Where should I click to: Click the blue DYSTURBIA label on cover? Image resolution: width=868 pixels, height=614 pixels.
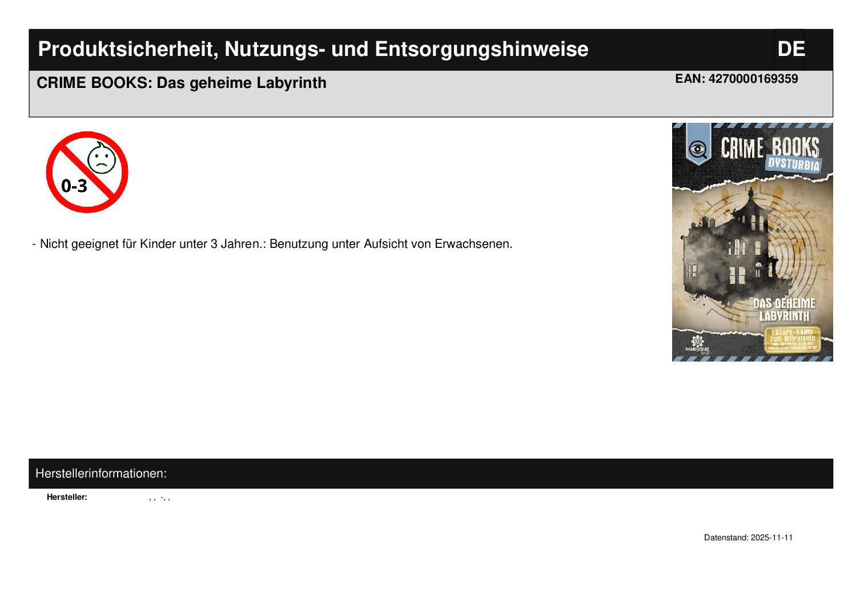coord(793,164)
